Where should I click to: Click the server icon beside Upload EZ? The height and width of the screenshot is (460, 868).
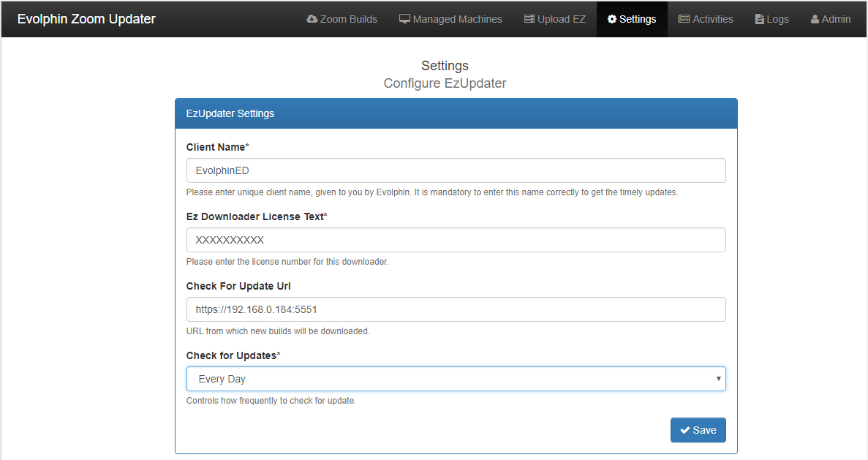(529, 19)
